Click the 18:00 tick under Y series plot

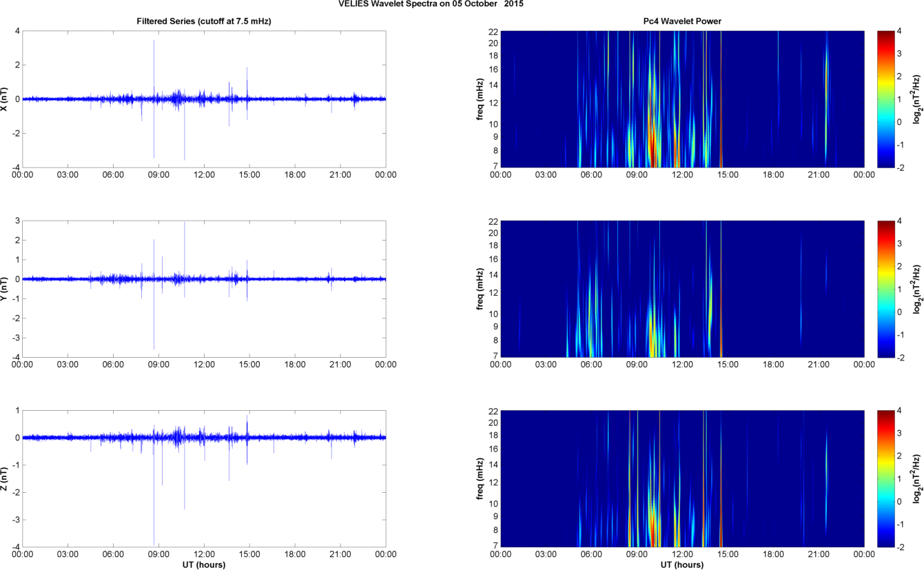pyautogui.click(x=295, y=365)
